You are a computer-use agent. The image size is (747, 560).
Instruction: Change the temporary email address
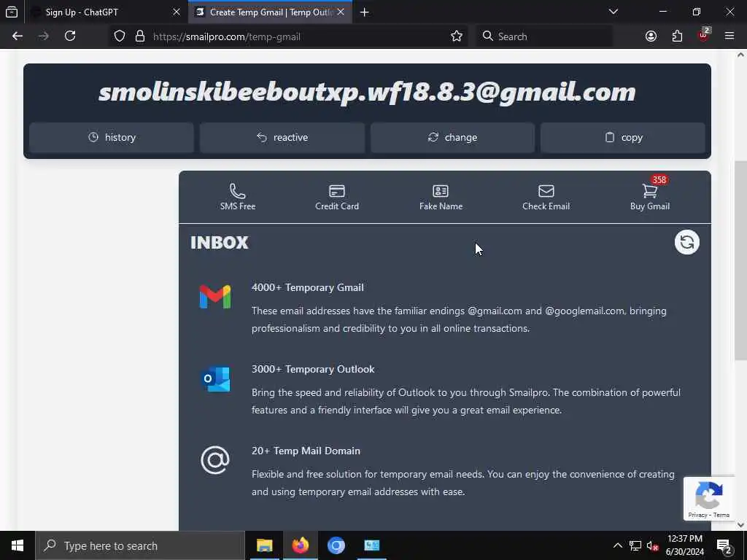coord(452,138)
